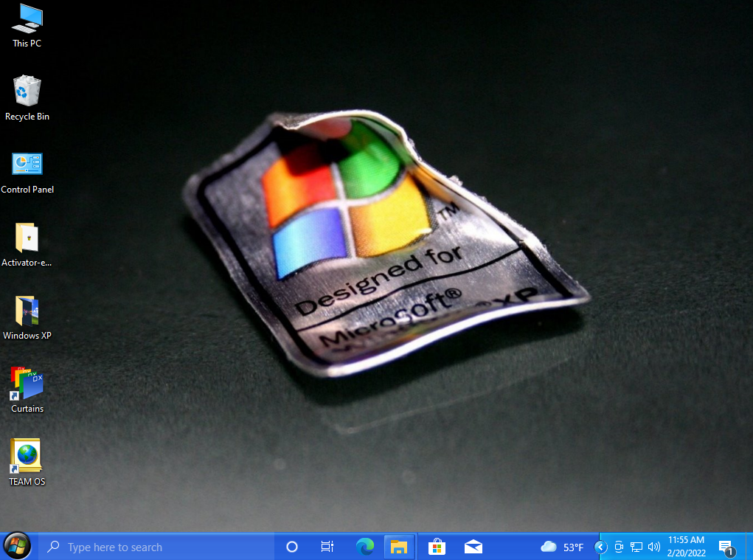Open the clock showing 11:55 AM
This screenshot has width=753, height=560.
click(686, 547)
